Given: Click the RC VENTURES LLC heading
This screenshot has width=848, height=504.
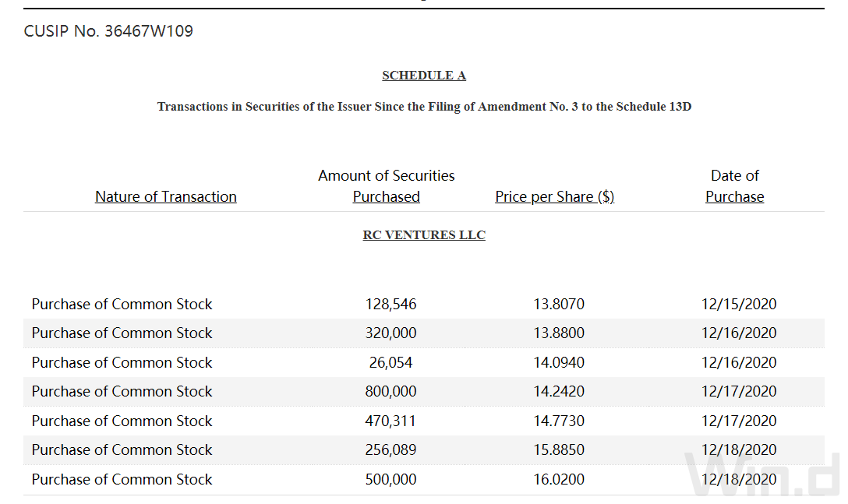Looking at the screenshot, I should click(x=424, y=234).
